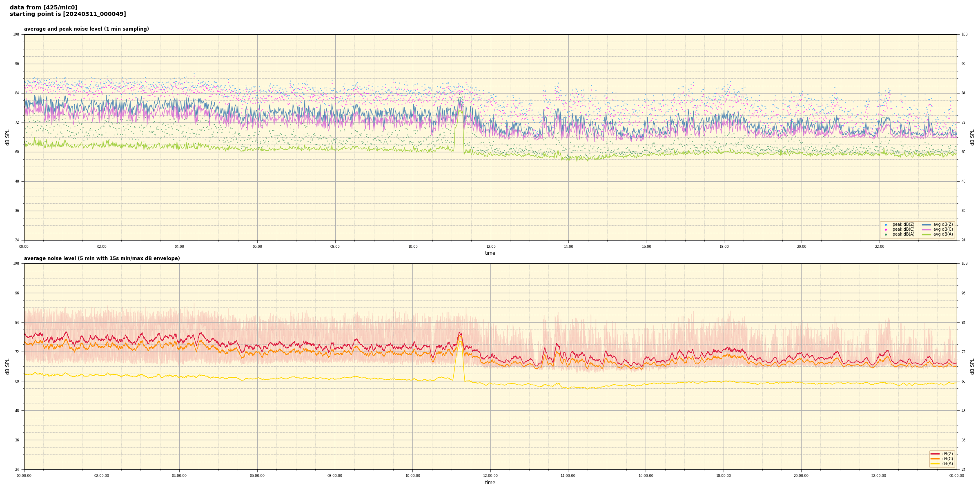The width and height of the screenshot is (980, 490).
Task: Click the left 'dB SPL' axis label of the lower chart
Action: pyautogui.click(x=7, y=366)
